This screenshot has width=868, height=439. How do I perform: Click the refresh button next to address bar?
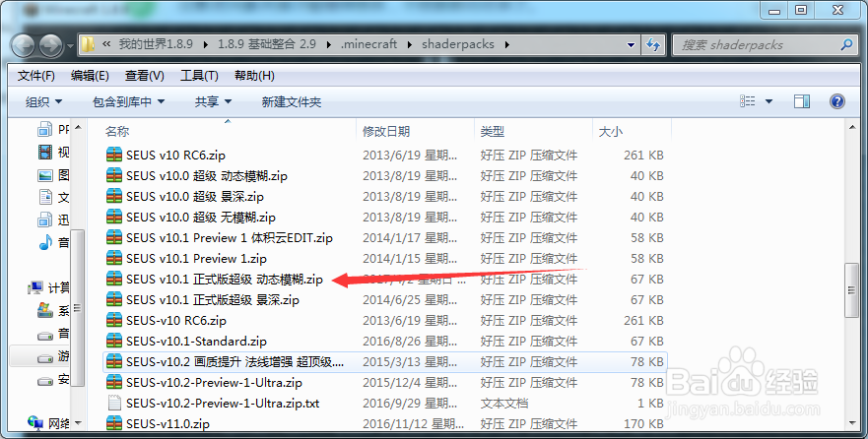(653, 45)
